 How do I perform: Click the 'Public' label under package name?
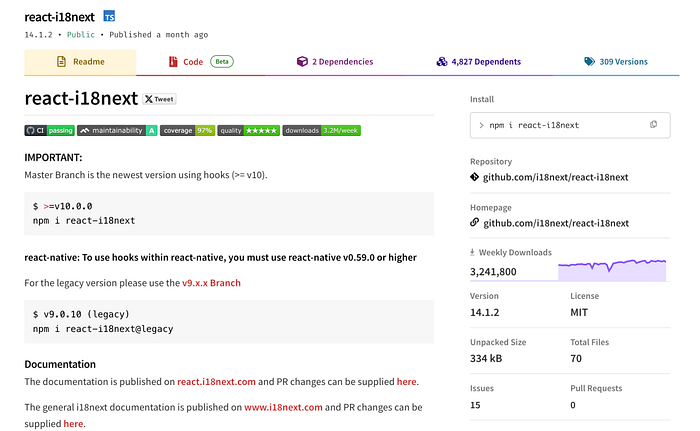pos(81,35)
